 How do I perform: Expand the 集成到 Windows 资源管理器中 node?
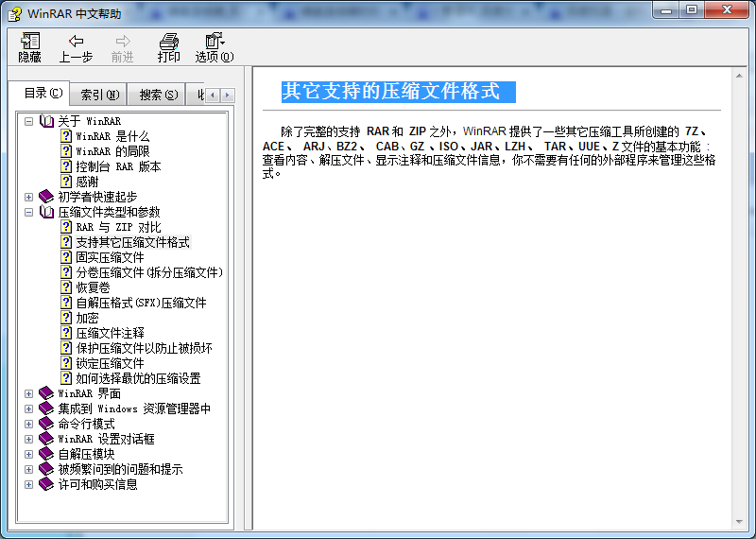(x=29, y=409)
